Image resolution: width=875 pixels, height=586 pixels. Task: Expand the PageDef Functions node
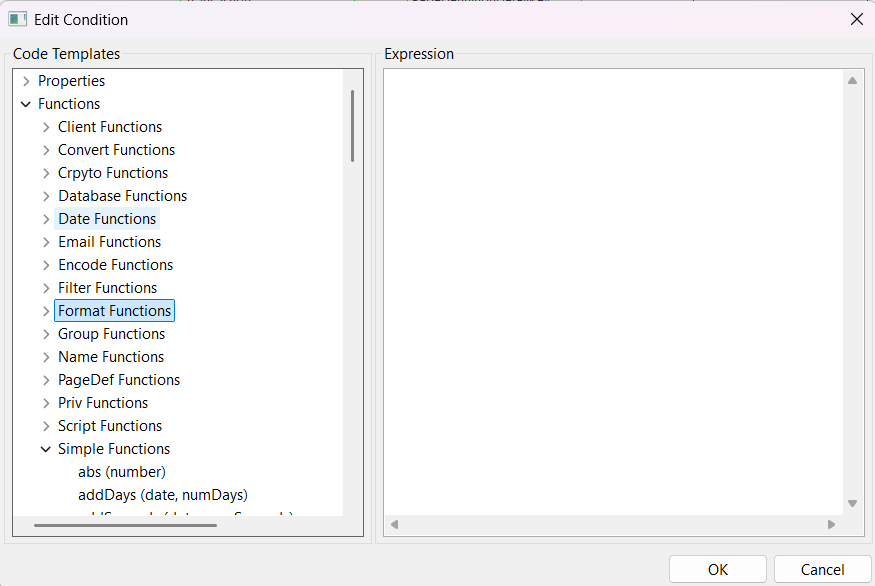pos(46,380)
